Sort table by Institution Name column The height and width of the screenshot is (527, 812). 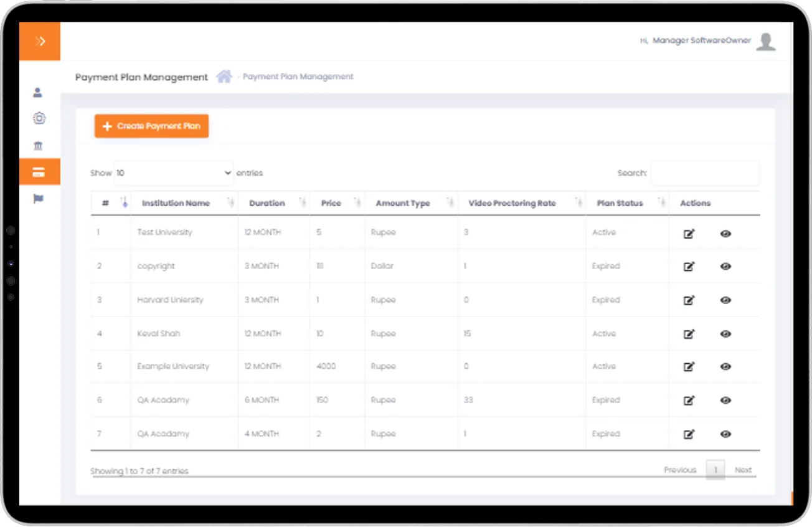176,203
